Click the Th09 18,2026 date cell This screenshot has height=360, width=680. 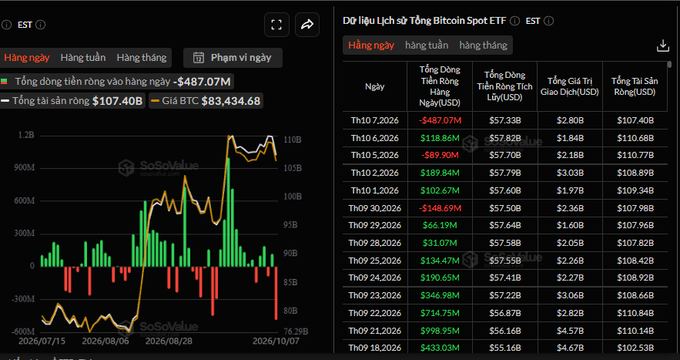375,348
